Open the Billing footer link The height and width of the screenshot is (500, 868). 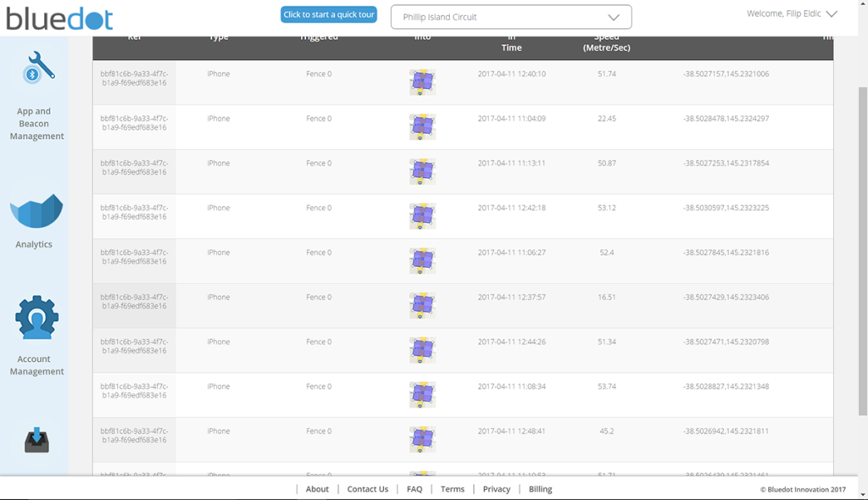click(x=540, y=489)
